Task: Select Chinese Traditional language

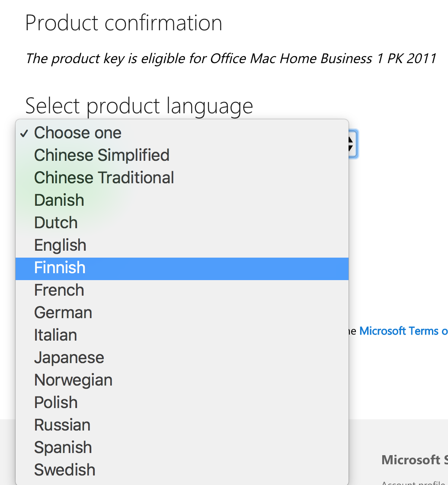Action: tap(182, 178)
